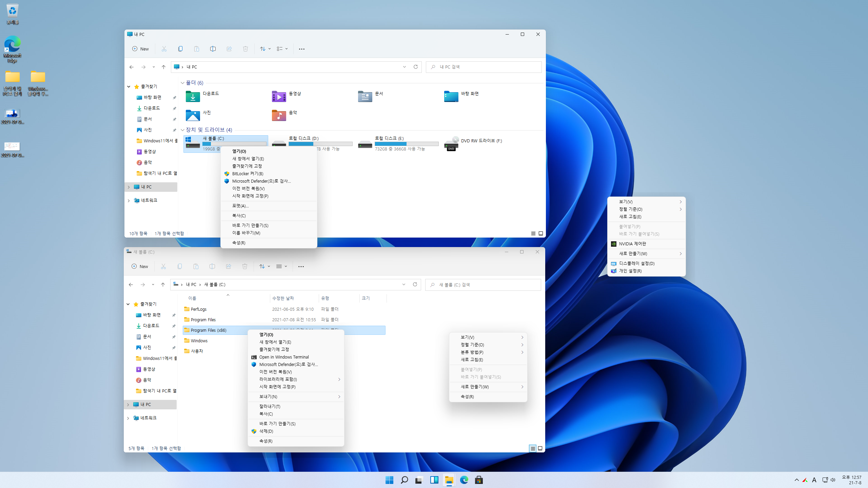Screen dimensions: 868x488
Task: Select Open in Windows Terminal menu item
Action: click(x=284, y=357)
